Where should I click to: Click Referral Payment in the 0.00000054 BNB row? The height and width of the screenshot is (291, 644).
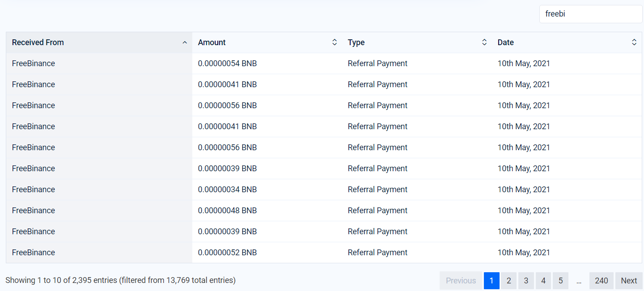click(377, 63)
